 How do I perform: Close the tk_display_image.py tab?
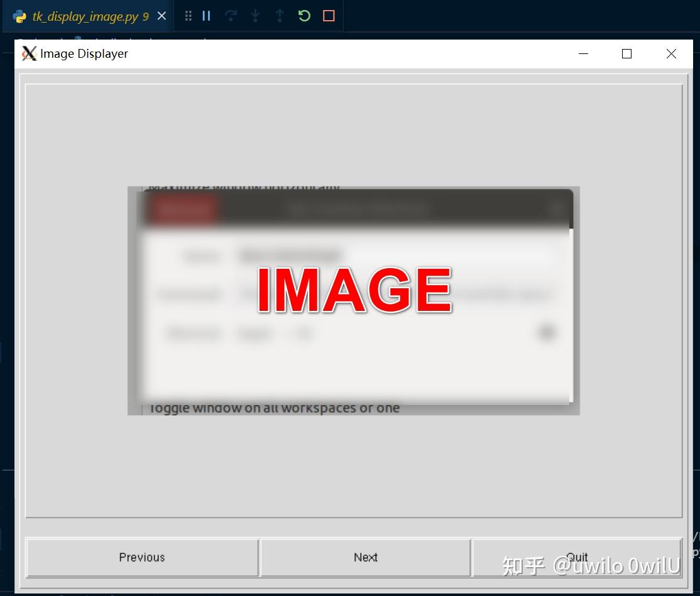pos(161,16)
